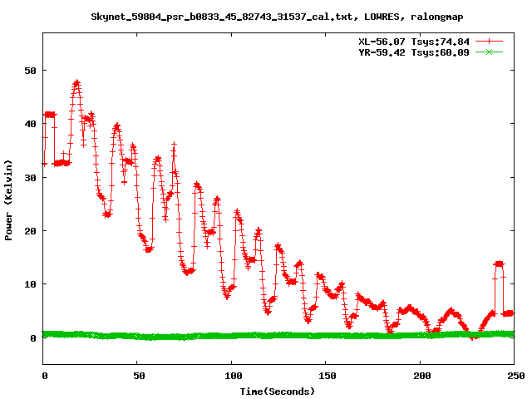Click the highest red peak near 48 Kelvin
The image size is (532, 399).
(76, 83)
